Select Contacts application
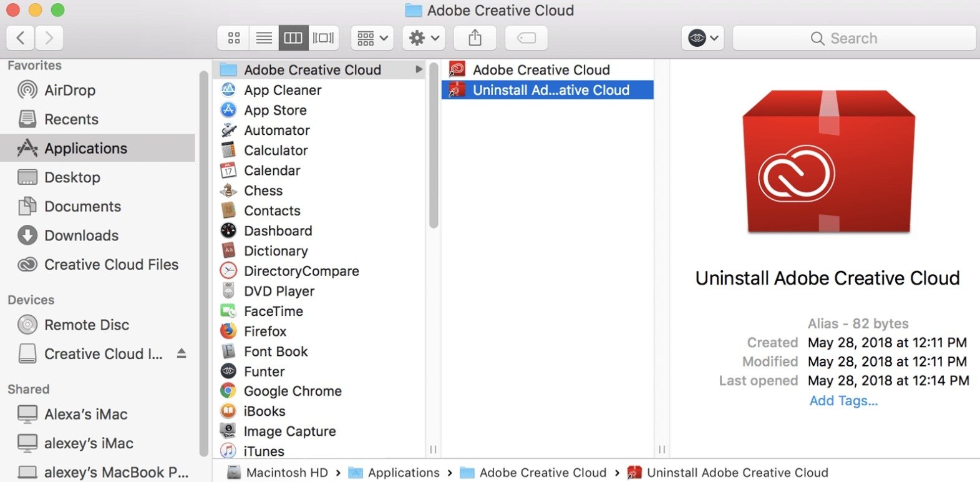980x482 pixels. coord(319,210)
